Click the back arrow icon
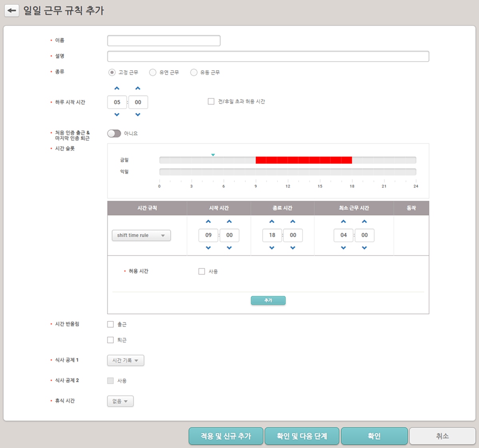 12,11
